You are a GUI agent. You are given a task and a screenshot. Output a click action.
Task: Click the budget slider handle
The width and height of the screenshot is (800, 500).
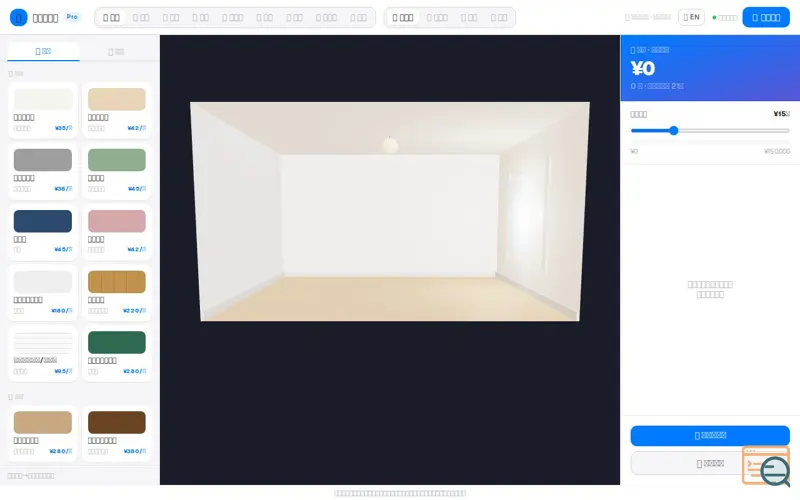[673, 131]
